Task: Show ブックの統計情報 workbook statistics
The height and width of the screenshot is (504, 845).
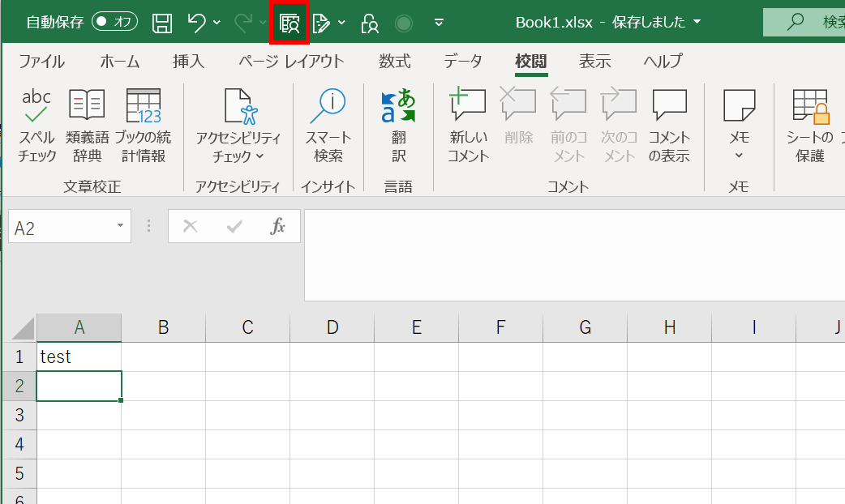Action: [144, 126]
